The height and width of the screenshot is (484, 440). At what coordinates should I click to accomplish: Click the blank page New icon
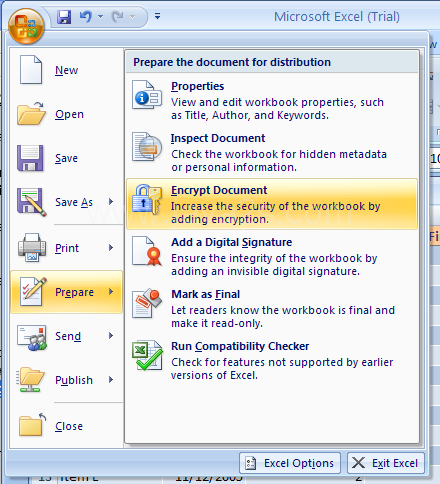31,70
